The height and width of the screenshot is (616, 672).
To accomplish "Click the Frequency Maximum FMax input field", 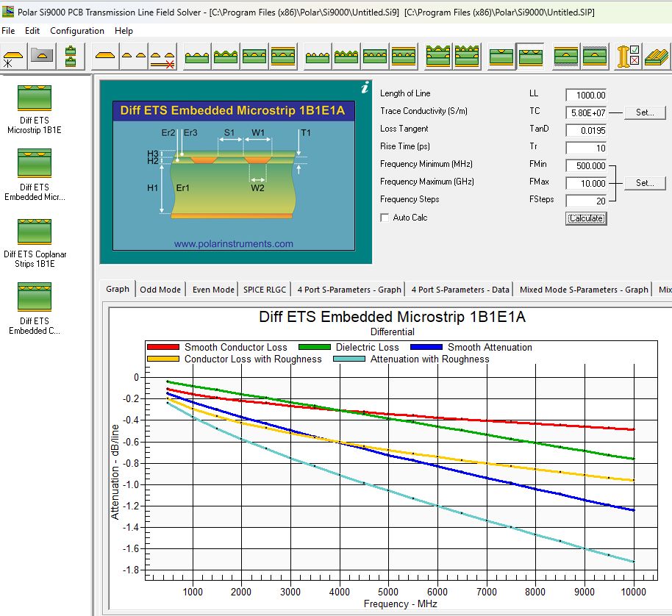I will point(586,183).
